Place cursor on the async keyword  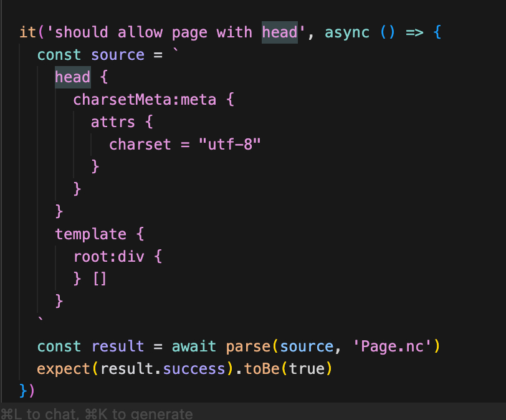click(346, 32)
